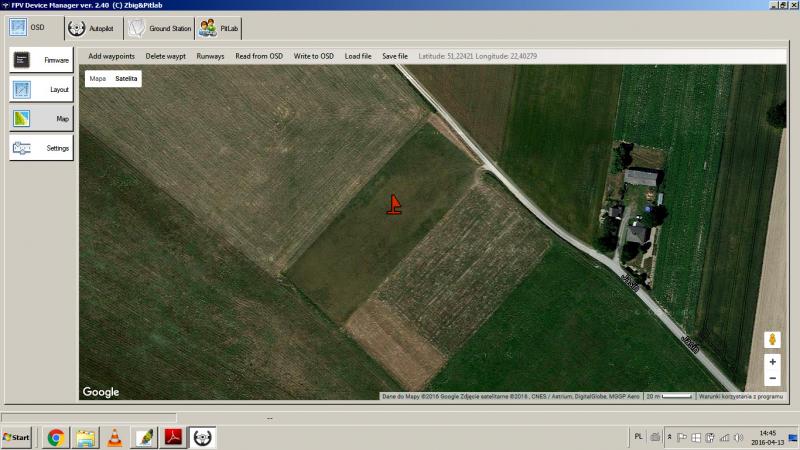The width and height of the screenshot is (800, 450).
Task: Open the Firmware section in sidebar
Action: point(41,60)
